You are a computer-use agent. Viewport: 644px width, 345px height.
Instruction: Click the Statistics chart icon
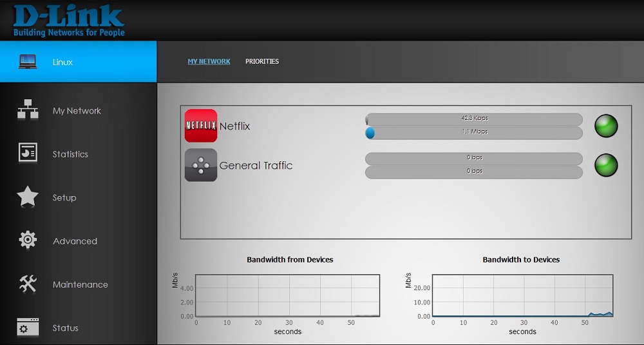[28, 153]
